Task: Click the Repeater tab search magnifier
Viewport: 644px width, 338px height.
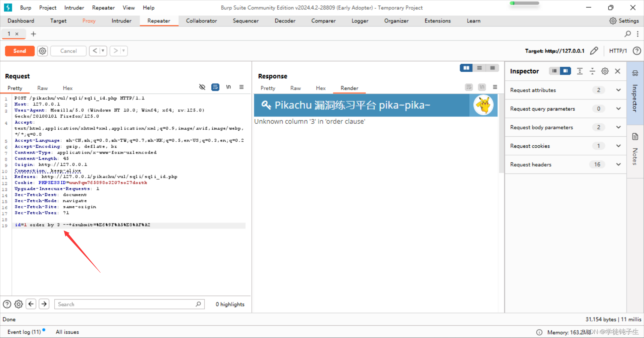Action: [x=628, y=34]
